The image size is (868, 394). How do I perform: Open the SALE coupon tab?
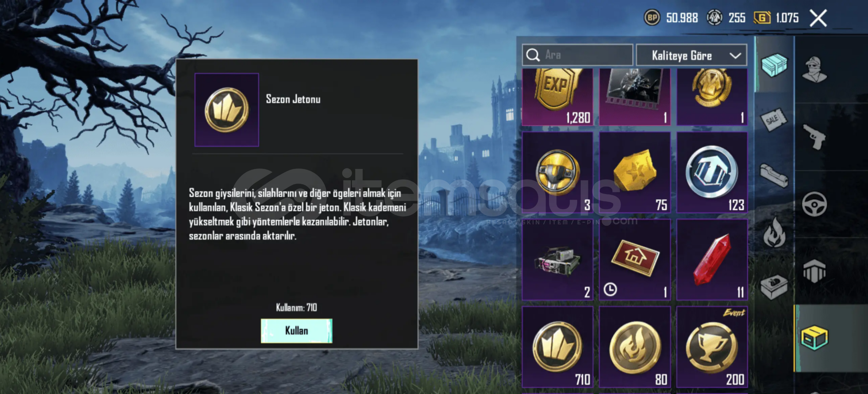(773, 120)
